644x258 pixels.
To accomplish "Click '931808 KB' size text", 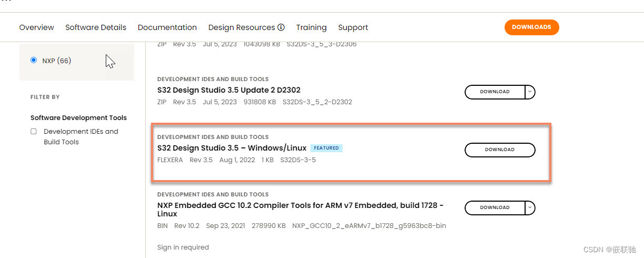I will coord(260,102).
